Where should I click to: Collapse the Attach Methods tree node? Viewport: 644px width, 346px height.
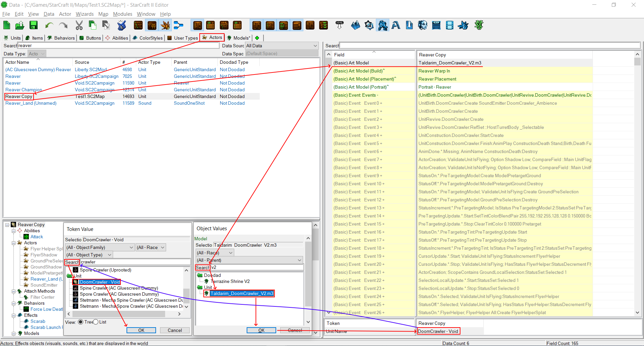[13, 291]
